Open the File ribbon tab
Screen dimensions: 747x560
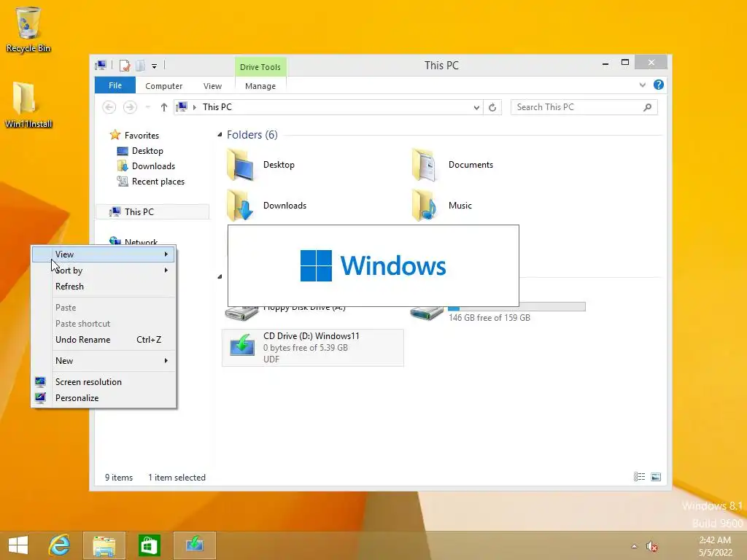tap(115, 86)
